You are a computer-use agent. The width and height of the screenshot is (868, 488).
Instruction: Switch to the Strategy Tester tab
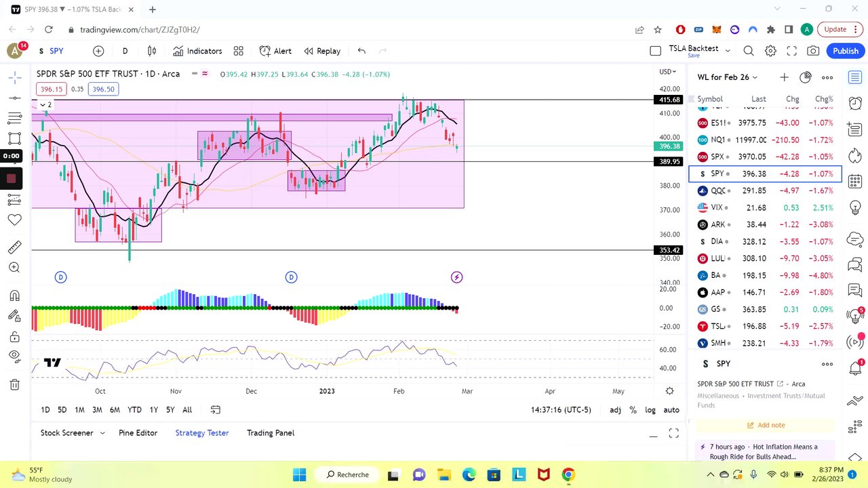click(202, 433)
